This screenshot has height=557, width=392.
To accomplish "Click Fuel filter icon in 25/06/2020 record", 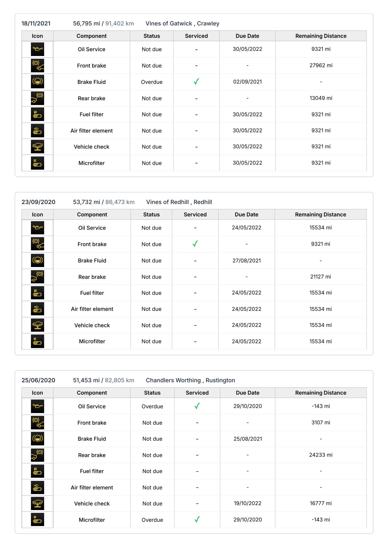I will [38, 471].
